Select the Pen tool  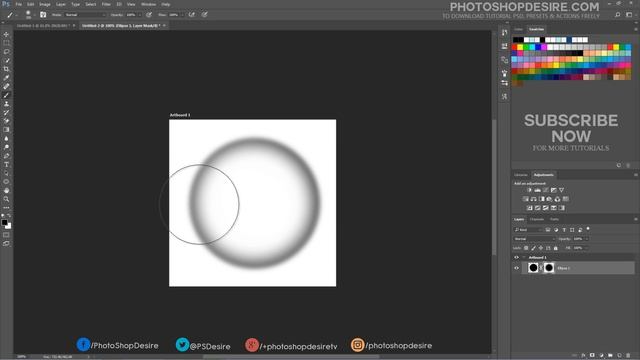[x=6, y=156]
